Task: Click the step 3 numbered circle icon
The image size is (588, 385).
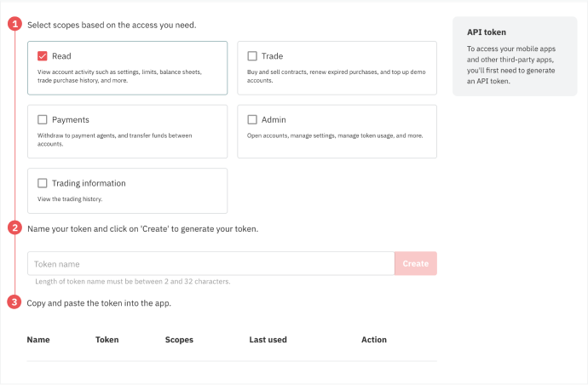Action: [x=14, y=302]
